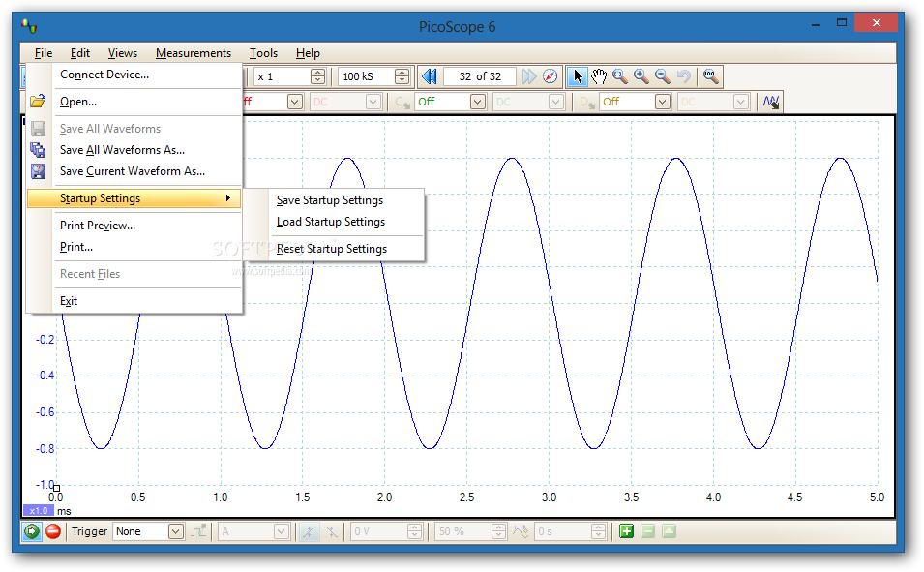Add a measurement with the green plus

coord(626,531)
